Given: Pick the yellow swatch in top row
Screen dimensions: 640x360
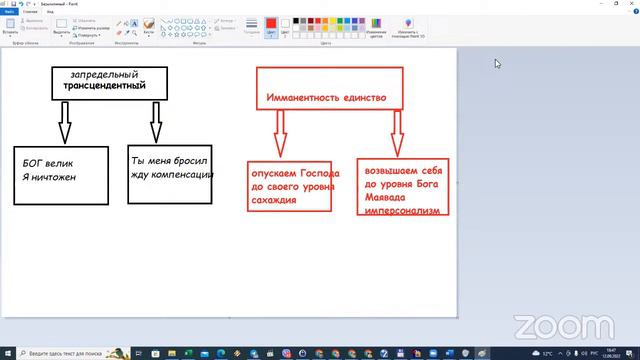Looking at the screenshot, I should 333,21.
